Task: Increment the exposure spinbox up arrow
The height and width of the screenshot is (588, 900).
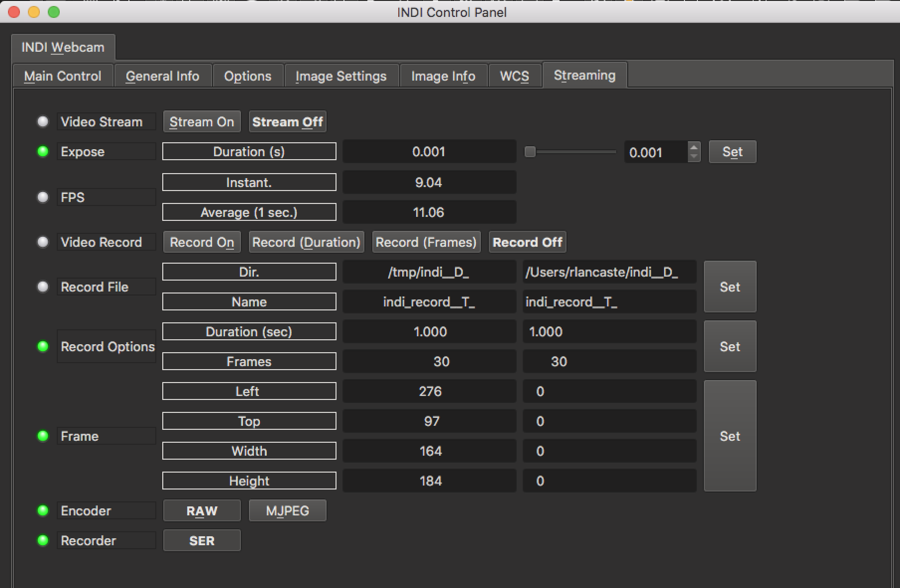Action: (694, 147)
